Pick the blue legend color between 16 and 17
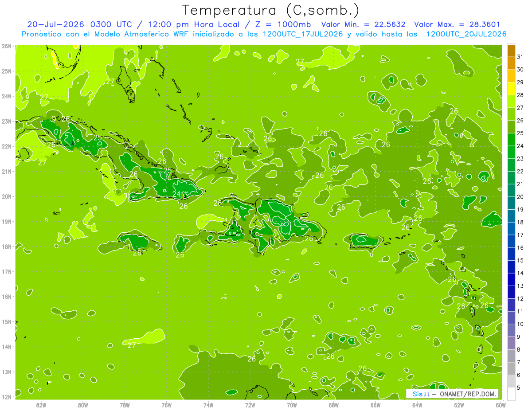 pyautogui.click(x=511, y=241)
